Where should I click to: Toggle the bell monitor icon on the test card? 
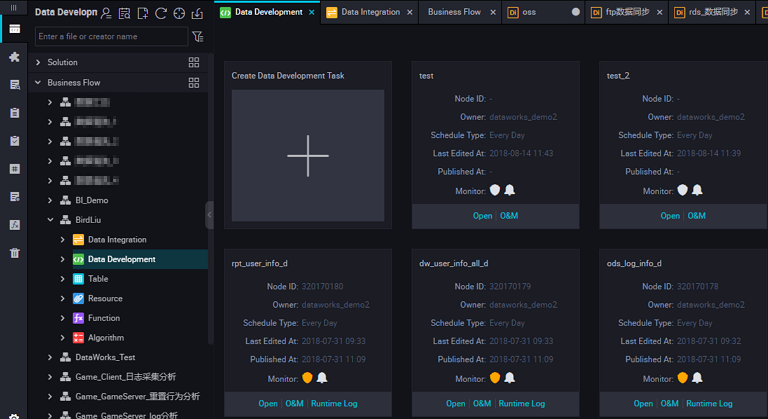(x=509, y=190)
